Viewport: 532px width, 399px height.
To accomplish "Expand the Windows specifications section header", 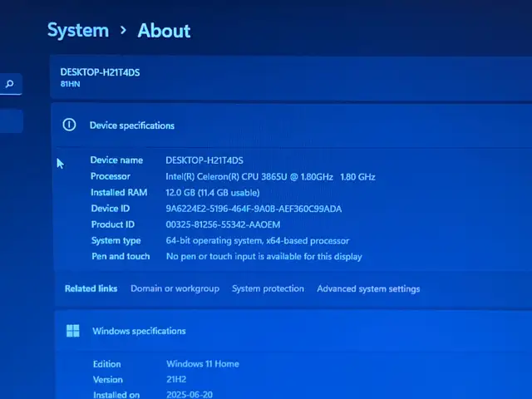I will click(x=293, y=331).
